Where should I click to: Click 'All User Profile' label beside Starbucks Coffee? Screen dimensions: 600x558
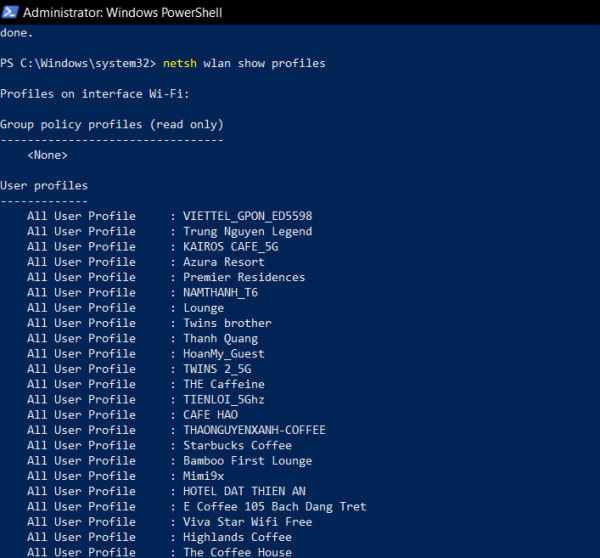(x=81, y=445)
